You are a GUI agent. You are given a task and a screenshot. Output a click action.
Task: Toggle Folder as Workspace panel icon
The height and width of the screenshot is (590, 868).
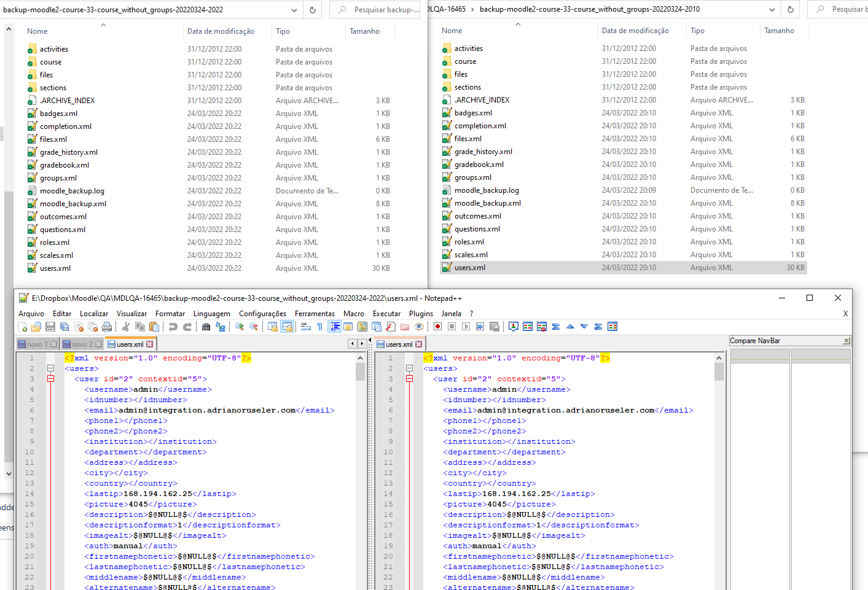(405, 327)
